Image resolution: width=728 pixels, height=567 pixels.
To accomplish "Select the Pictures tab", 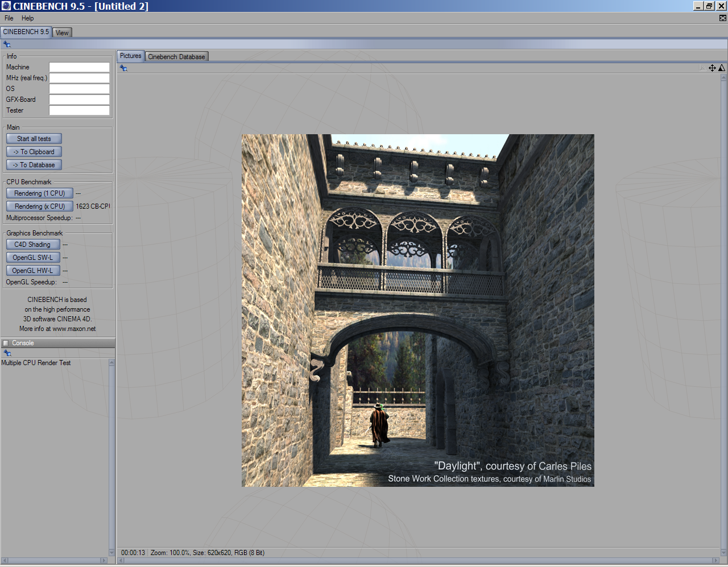I will [130, 56].
